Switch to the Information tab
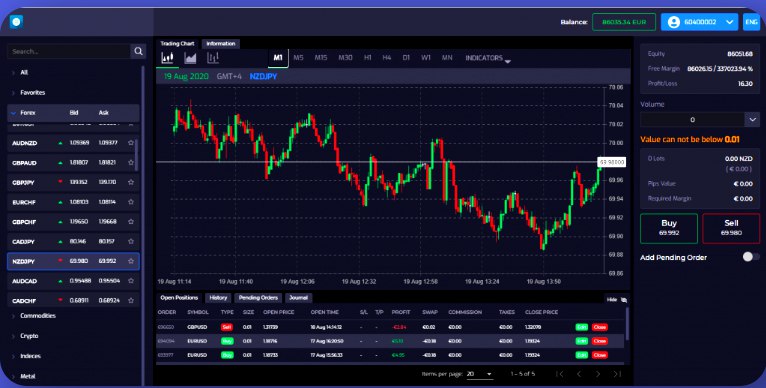Image resolution: width=766 pixels, height=388 pixels. point(220,43)
